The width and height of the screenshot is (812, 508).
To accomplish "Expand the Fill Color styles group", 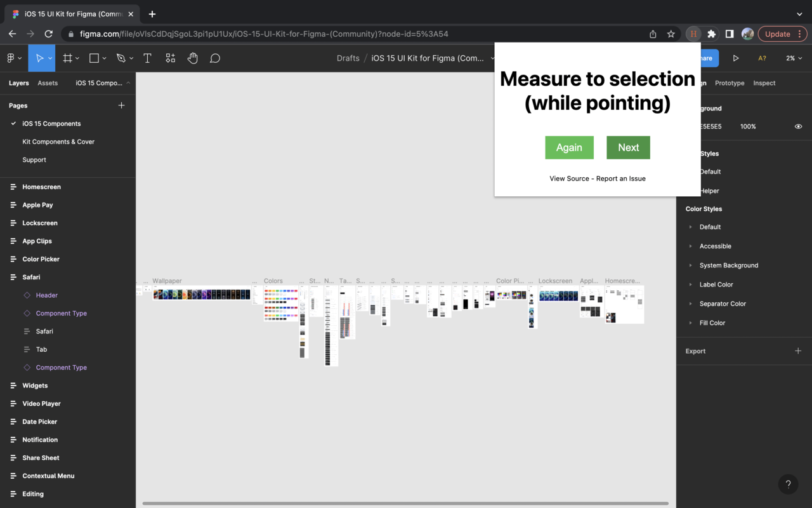I will [690, 323].
